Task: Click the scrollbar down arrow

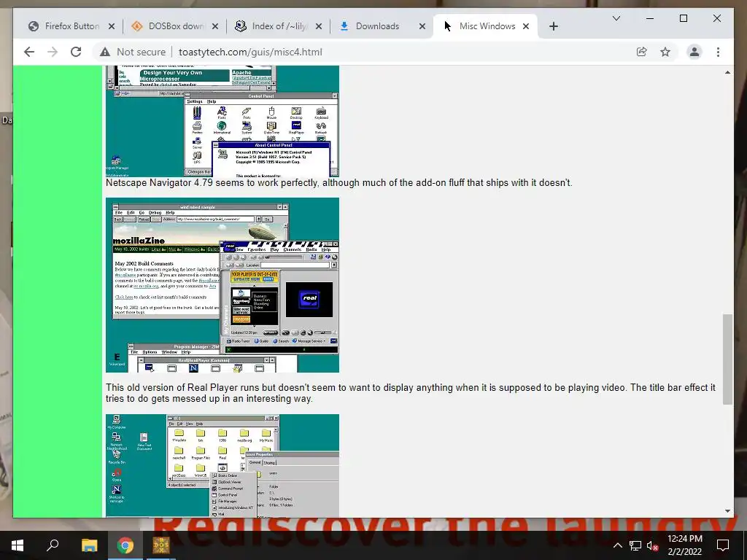Action: [727, 511]
